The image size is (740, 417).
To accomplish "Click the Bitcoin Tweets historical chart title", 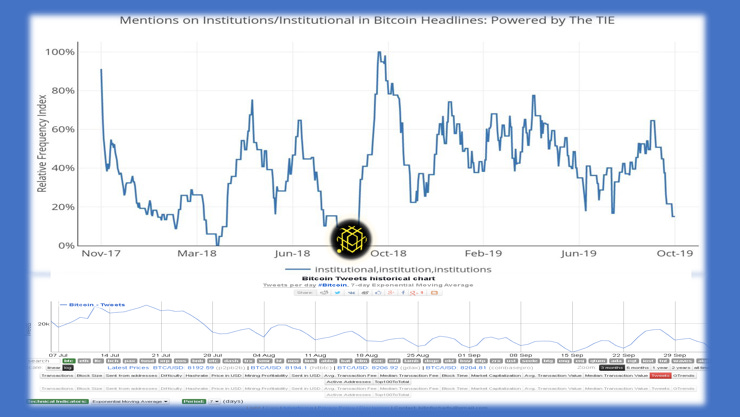I will point(369,278).
